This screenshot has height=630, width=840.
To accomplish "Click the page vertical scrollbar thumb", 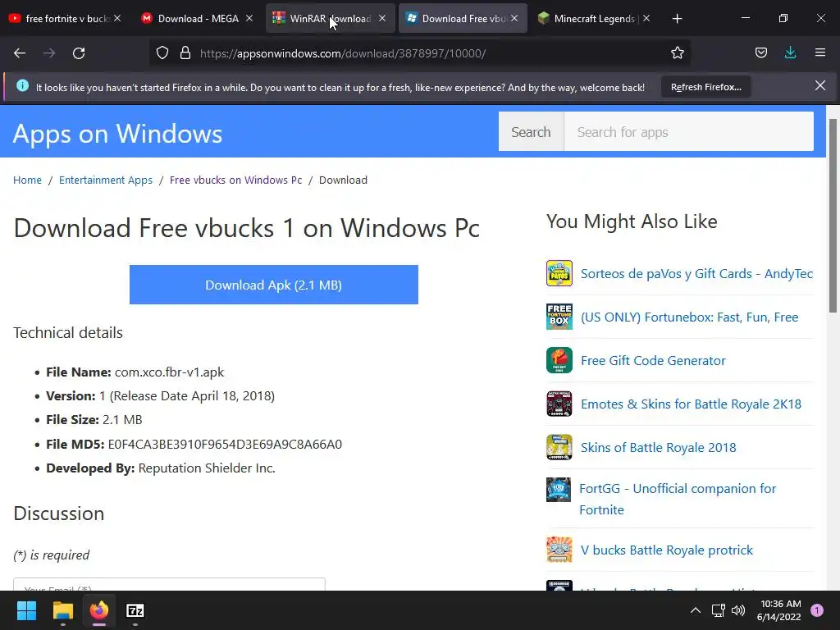I will (x=833, y=216).
